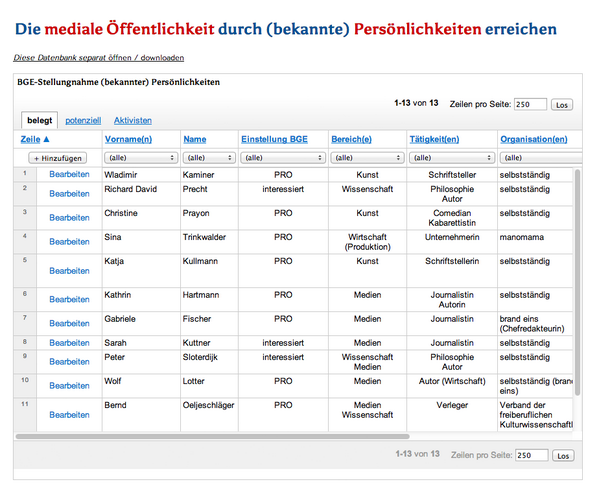
Task: Click the sort arrow beside Zeile
Action: point(46,139)
